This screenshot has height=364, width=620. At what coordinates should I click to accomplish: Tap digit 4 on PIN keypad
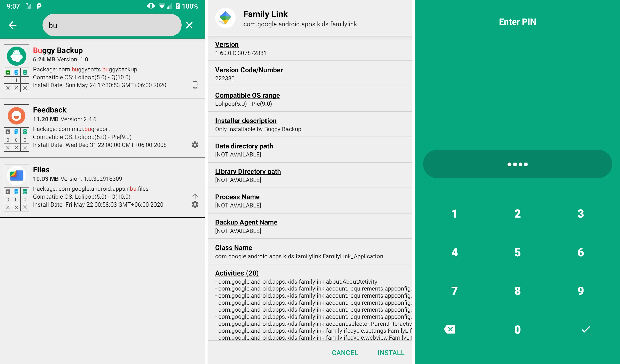(454, 252)
